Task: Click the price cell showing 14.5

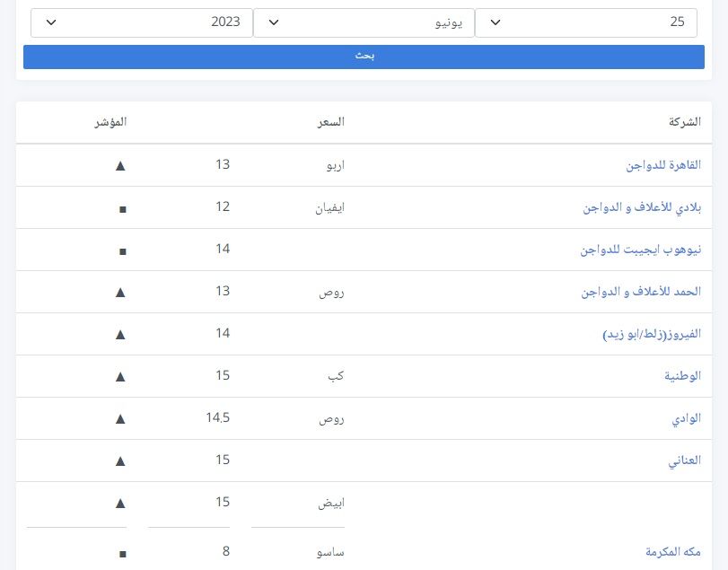Action: 215,417
